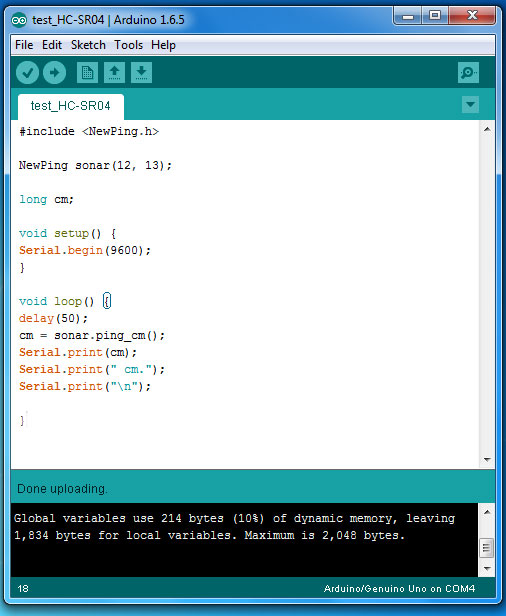This screenshot has height=616, width=506.
Task: Select the test_HC-SR04 sketch tab
Action: (71, 106)
